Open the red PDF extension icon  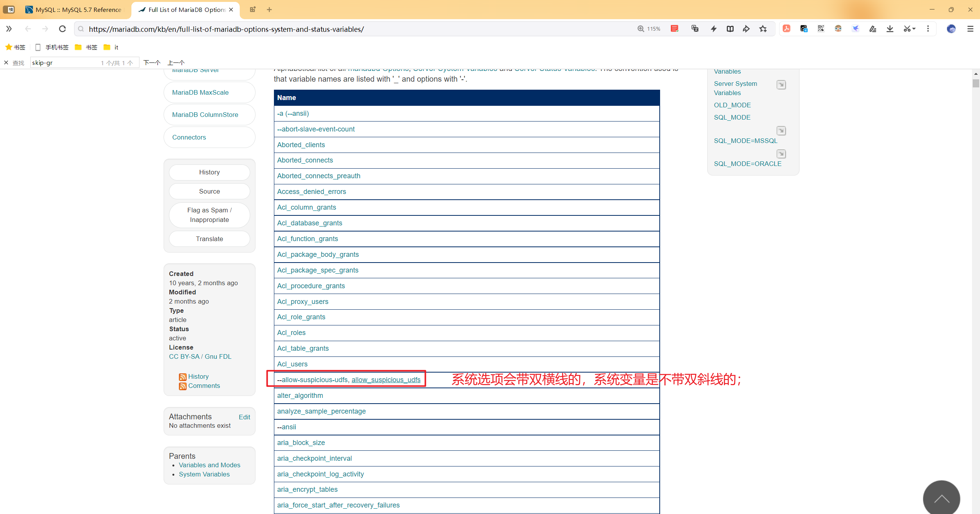click(787, 29)
